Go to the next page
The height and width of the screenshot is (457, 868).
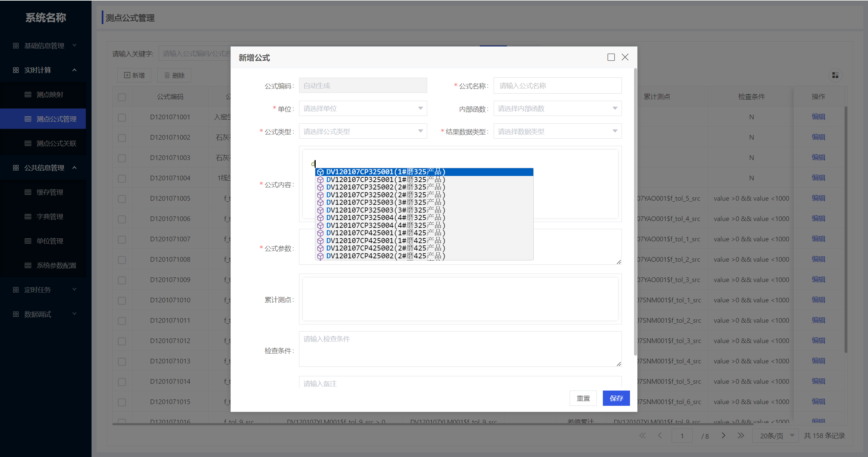pyautogui.click(x=724, y=436)
